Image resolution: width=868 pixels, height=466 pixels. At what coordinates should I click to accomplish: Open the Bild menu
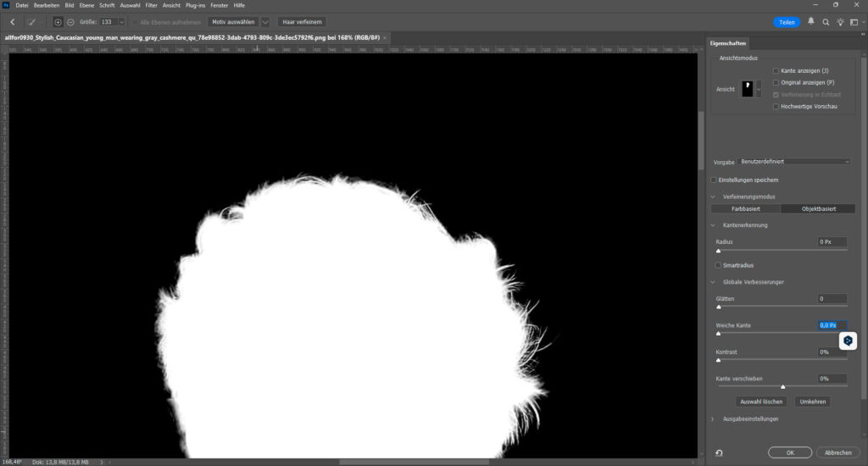(70, 5)
